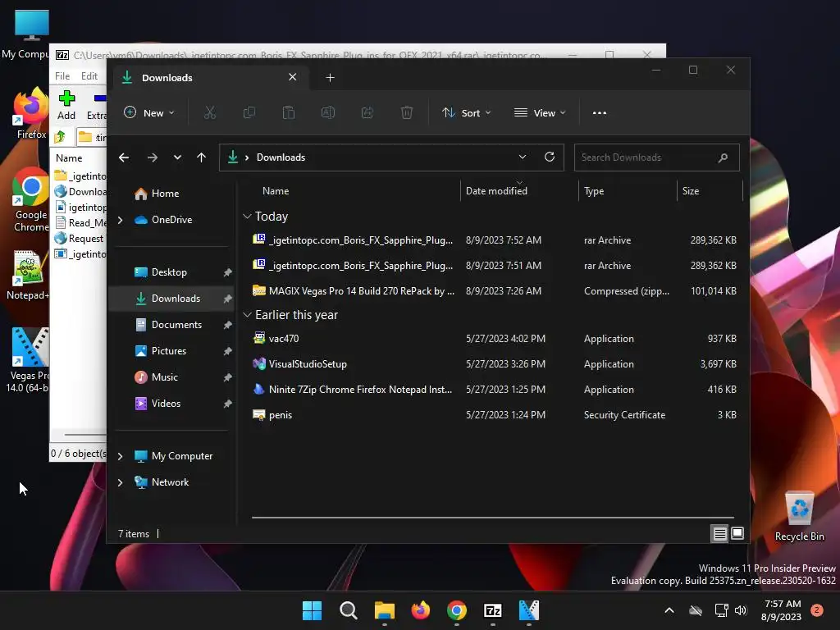Click the horizontal scrollbar in file list

pyautogui.click(x=492, y=518)
